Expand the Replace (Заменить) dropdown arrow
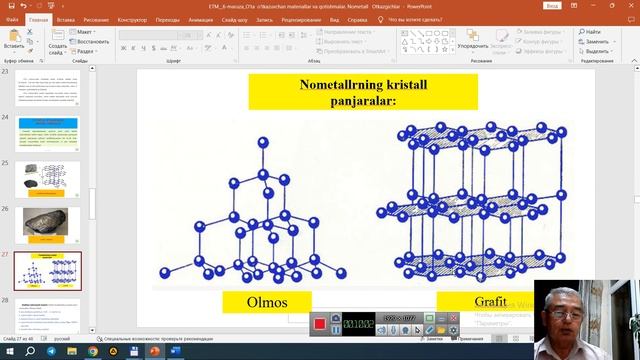The height and width of the screenshot is (360, 640). 614,42
